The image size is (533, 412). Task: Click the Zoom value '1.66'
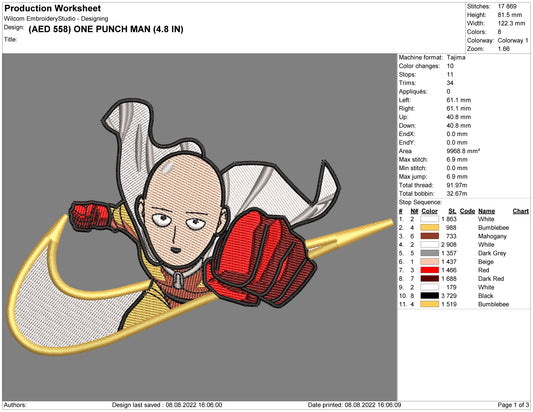click(x=504, y=49)
